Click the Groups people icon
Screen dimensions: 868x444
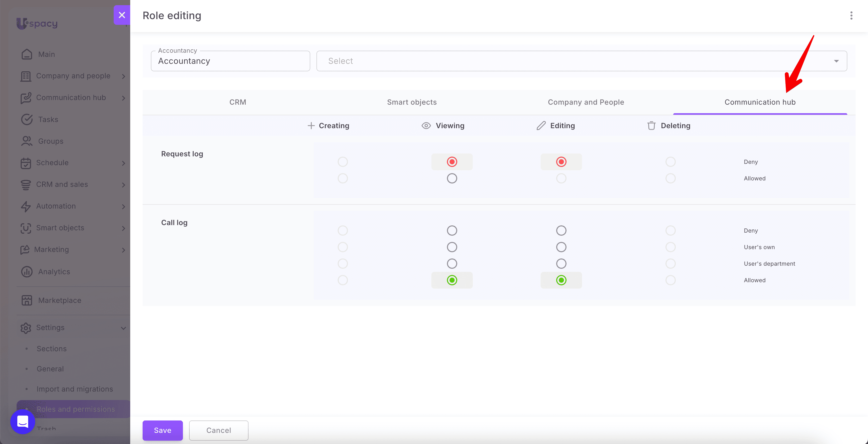pos(27,141)
